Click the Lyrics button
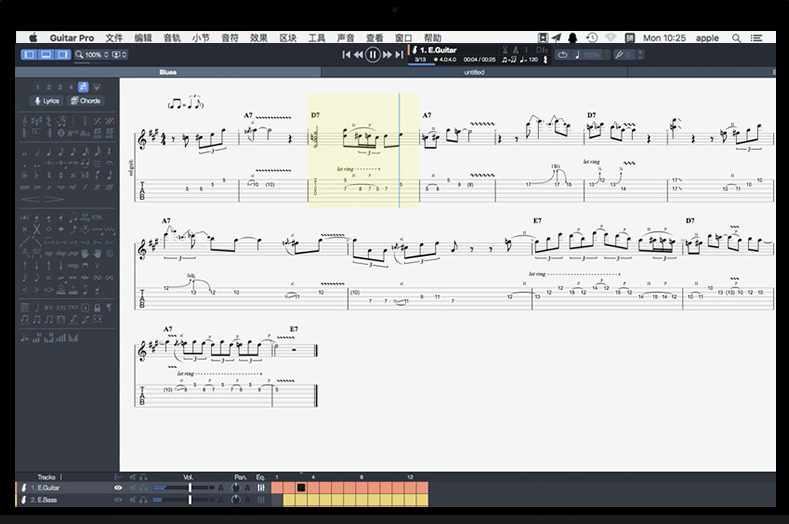The width and height of the screenshot is (789, 524). pos(47,101)
